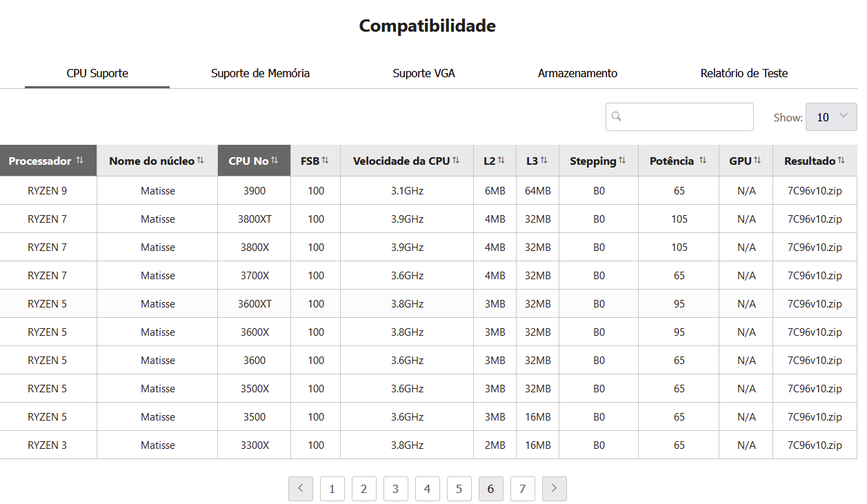Download 7C96v10.zip for 3700X row
Viewport: 867px width, 504px height.
[815, 276]
